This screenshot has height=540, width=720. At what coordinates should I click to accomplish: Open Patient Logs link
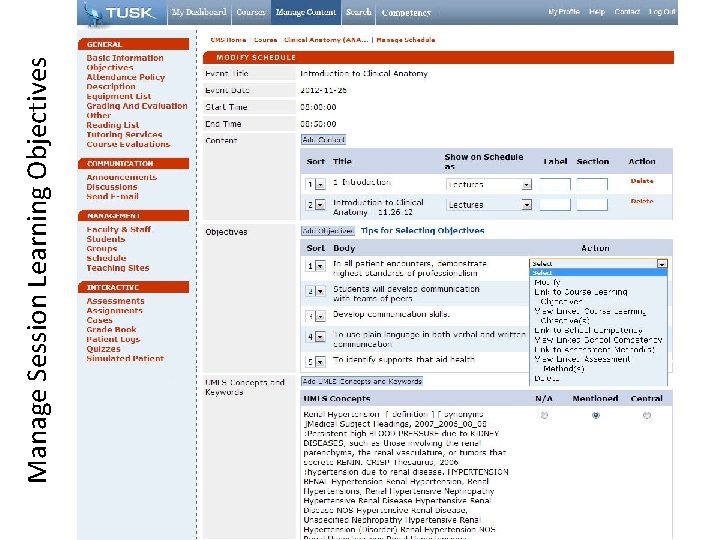tap(113, 339)
